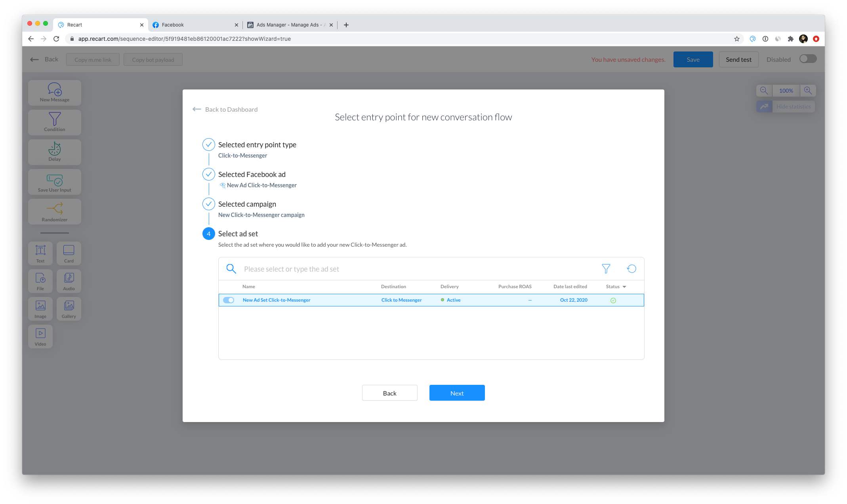
Task: Switch to the Ads Manager tab
Action: coord(290,25)
